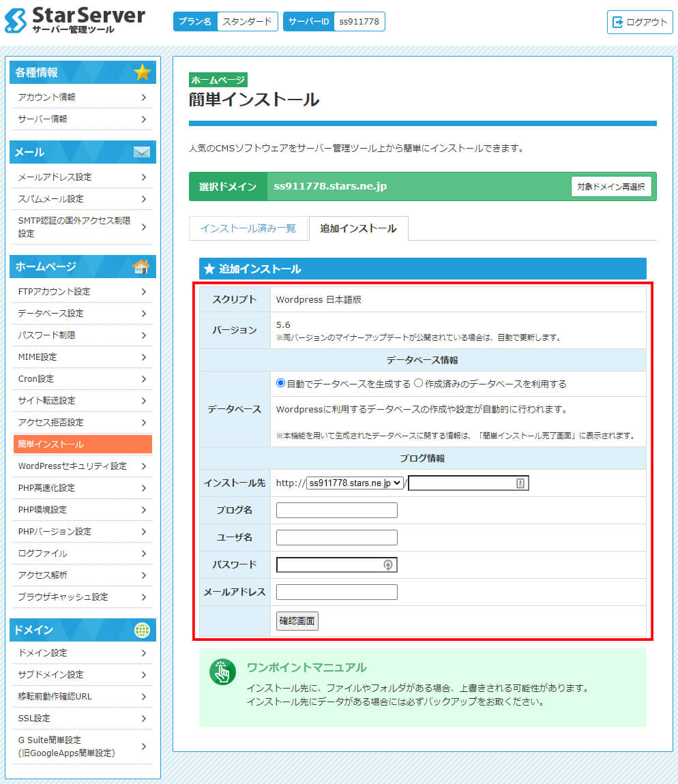Focus the メールアドレス input field
Screen dimensions: 678x784
tap(337, 592)
